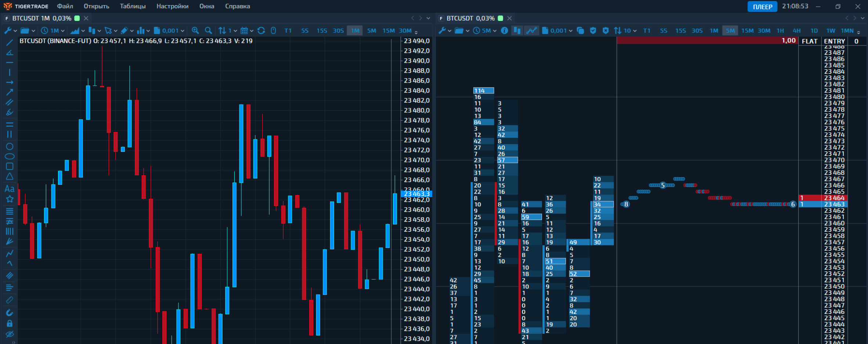Click the zoom-in magnifier in left chart toolbar
The width and height of the screenshot is (868, 344).
click(195, 31)
